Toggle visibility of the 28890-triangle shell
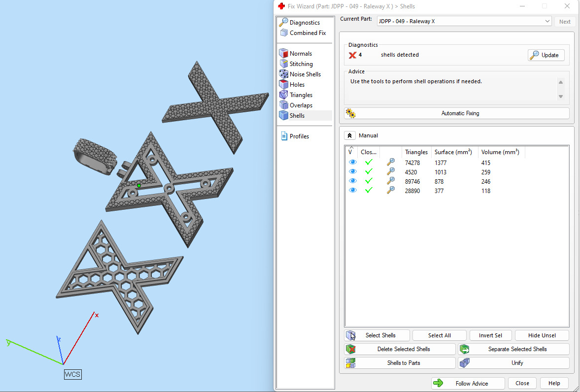The width and height of the screenshot is (580, 392). pyautogui.click(x=352, y=190)
